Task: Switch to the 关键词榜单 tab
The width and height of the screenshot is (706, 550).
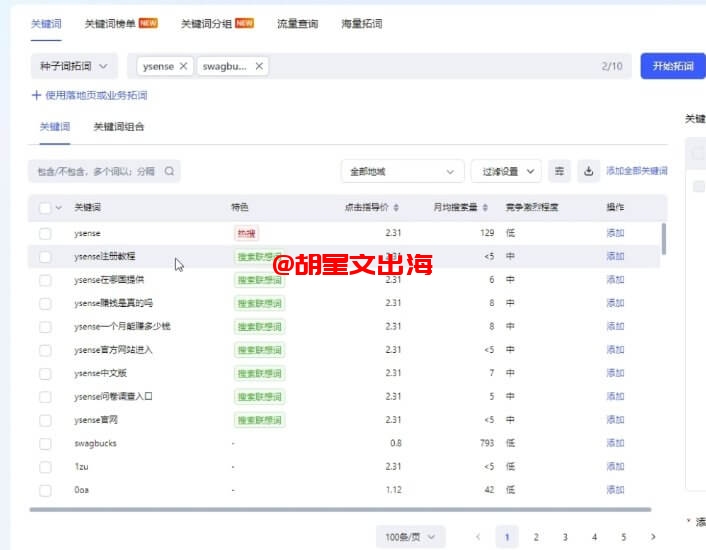Action: click(x=110, y=24)
